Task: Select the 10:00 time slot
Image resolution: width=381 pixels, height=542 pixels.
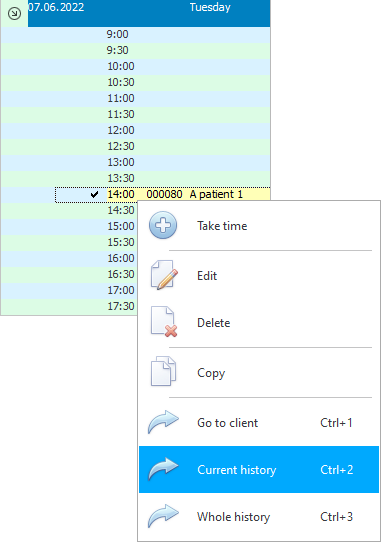Action: (x=135, y=66)
